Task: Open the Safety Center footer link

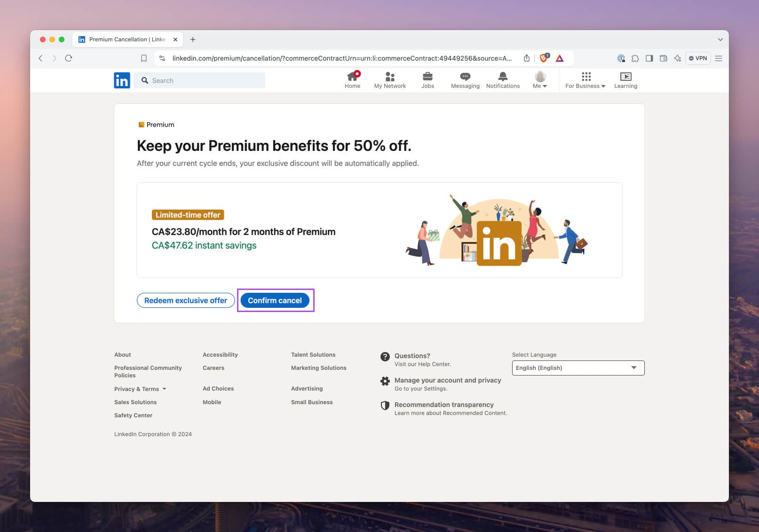Action: point(133,415)
